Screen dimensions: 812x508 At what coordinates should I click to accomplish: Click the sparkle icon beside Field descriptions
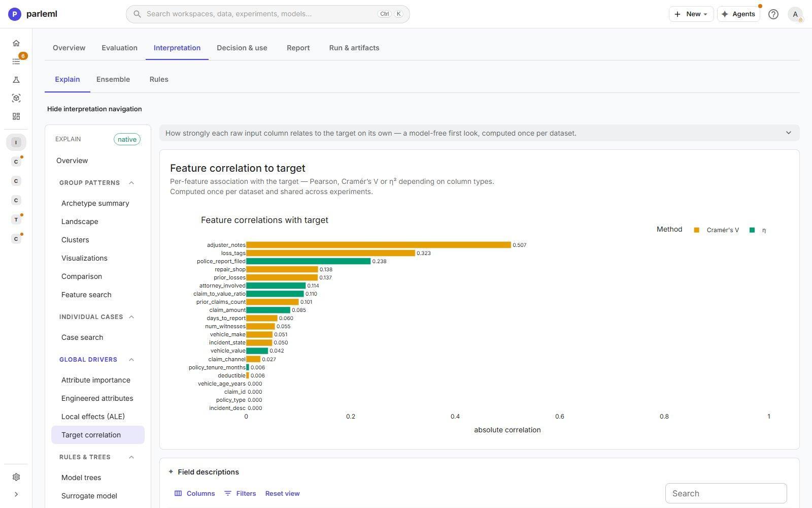pos(171,471)
